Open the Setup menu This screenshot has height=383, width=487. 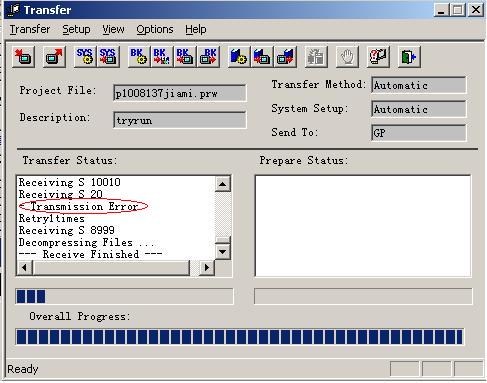(76, 29)
